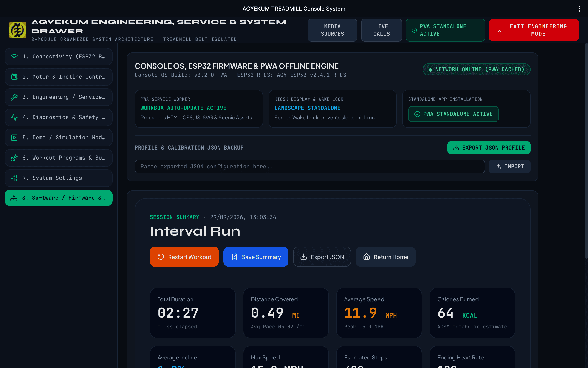The width and height of the screenshot is (588, 368).
Task: Click the bookmark icon in Save Summary
Action: [234, 257]
